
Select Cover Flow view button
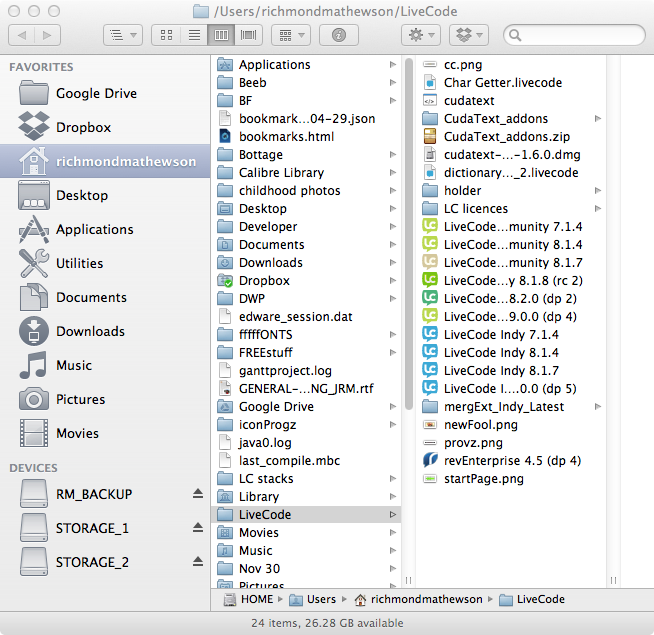coord(249,35)
